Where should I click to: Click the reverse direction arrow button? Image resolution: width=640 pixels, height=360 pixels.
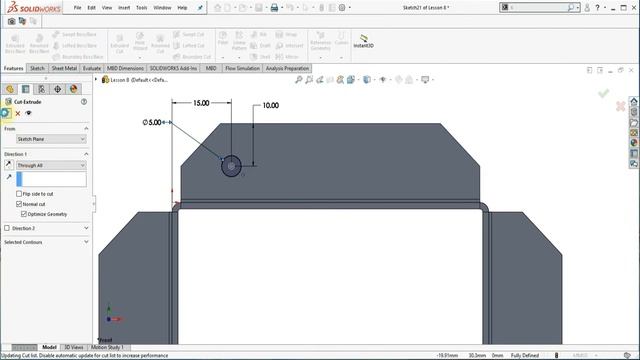(9, 165)
